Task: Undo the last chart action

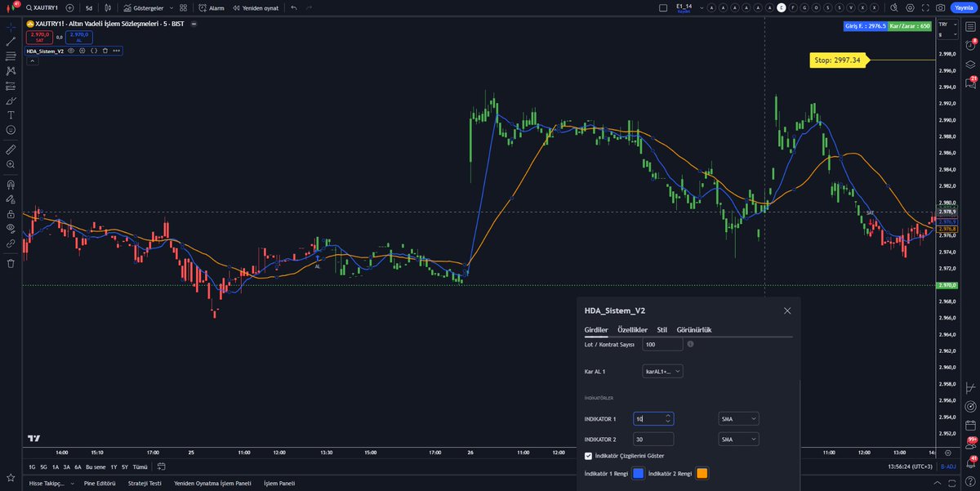Action: pos(294,7)
